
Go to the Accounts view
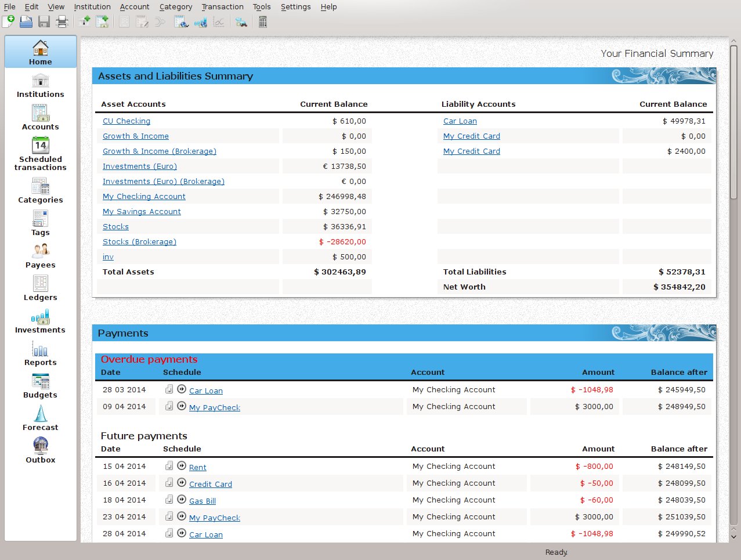click(x=41, y=118)
